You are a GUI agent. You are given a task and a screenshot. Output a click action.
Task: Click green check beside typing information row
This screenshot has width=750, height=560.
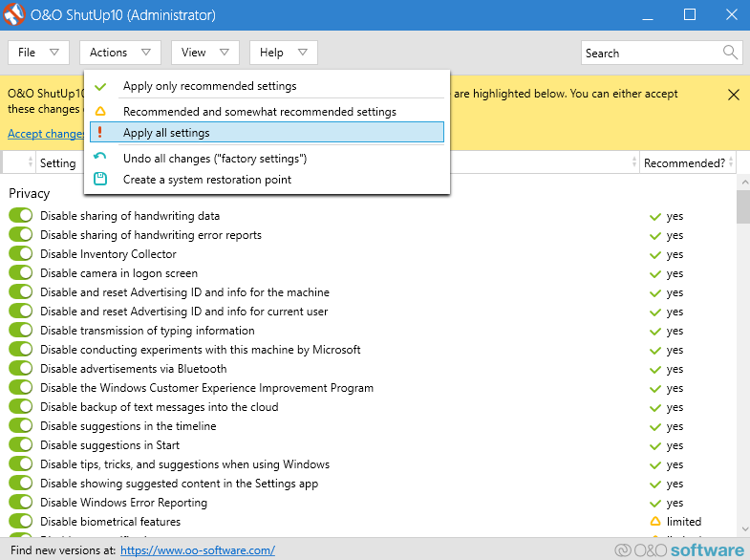[x=655, y=332]
